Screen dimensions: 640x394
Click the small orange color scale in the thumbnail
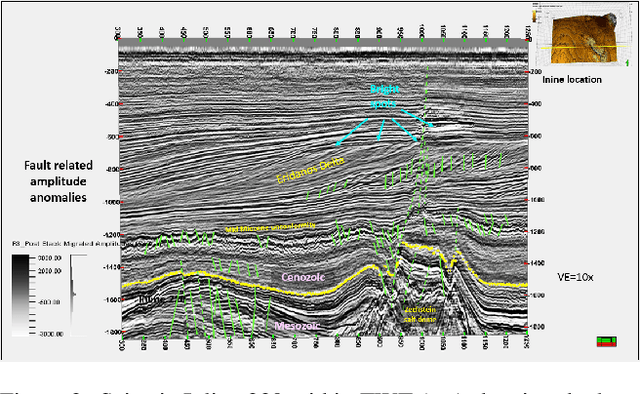pos(535,16)
